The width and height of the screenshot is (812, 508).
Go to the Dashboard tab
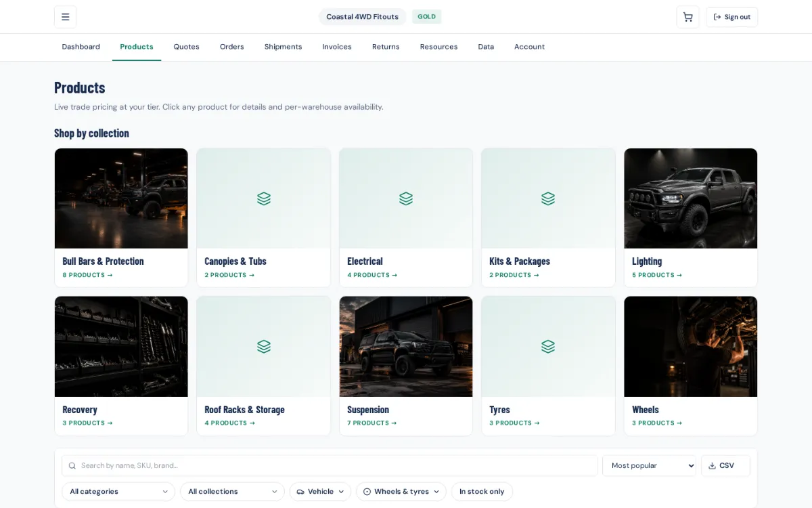pyautogui.click(x=81, y=47)
